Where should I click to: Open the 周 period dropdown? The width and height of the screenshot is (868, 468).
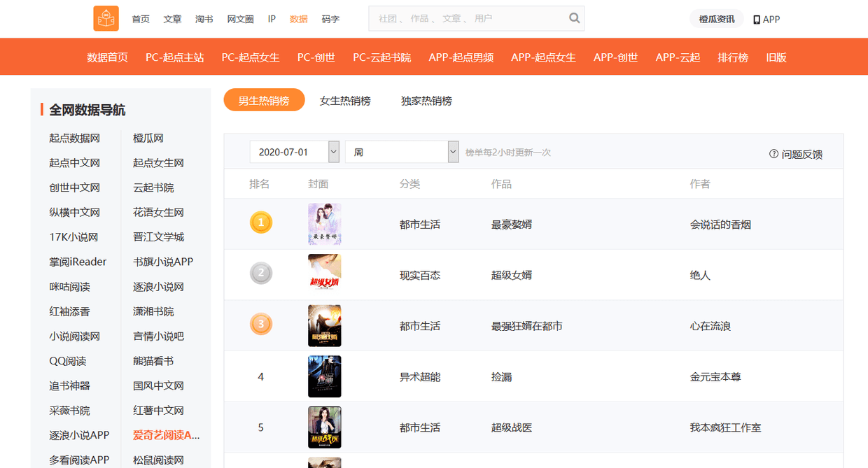(453, 152)
